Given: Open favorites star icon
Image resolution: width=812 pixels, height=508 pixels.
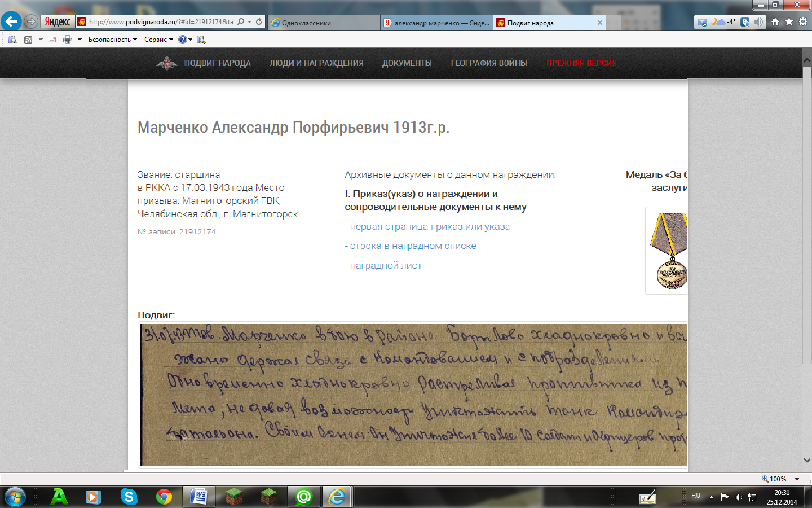Looking at the screenshot, I should point(789,22).
